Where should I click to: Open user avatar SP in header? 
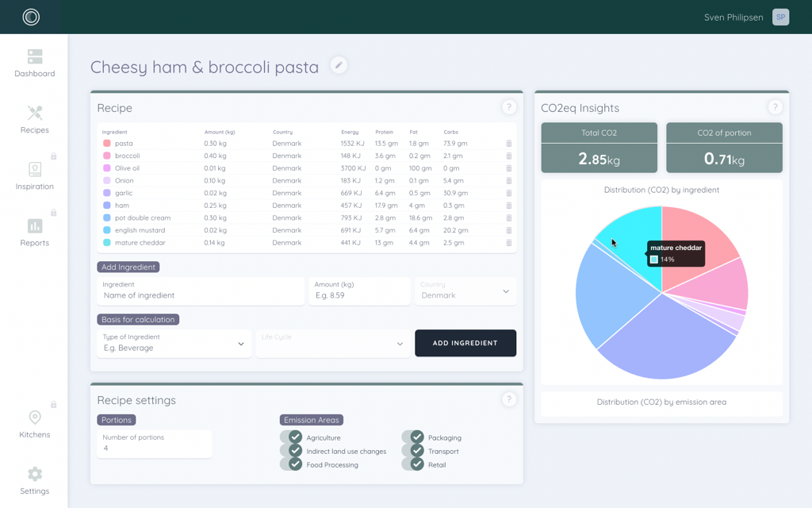[780, 17]
